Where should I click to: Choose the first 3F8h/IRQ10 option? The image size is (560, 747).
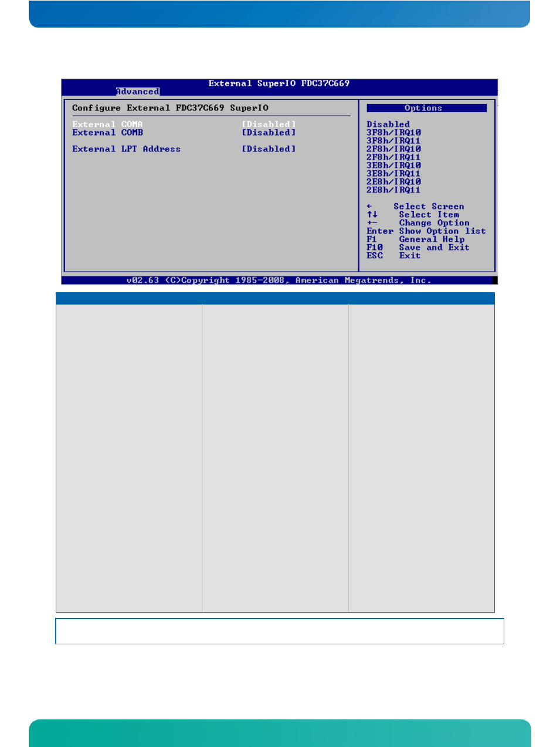tap(393, 133)
